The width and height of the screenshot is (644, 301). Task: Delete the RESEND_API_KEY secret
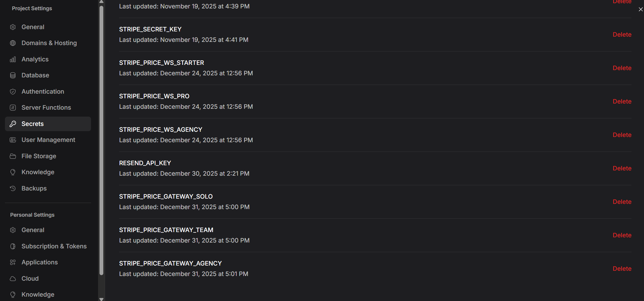[x=622, y=168]
